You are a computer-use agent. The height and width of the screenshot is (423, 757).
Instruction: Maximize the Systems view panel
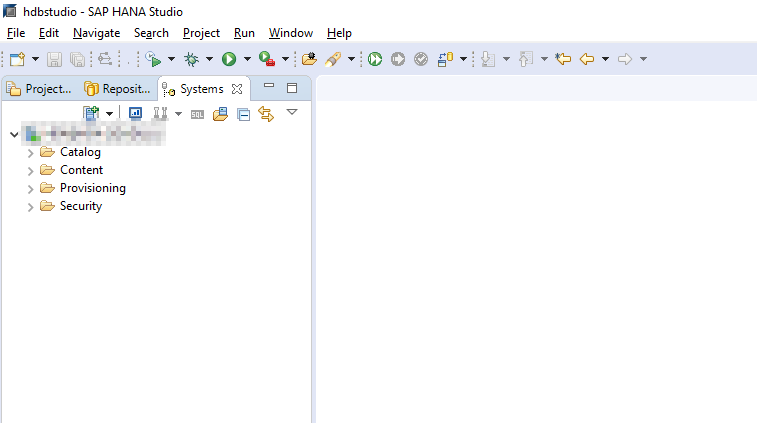pos(292,88)
